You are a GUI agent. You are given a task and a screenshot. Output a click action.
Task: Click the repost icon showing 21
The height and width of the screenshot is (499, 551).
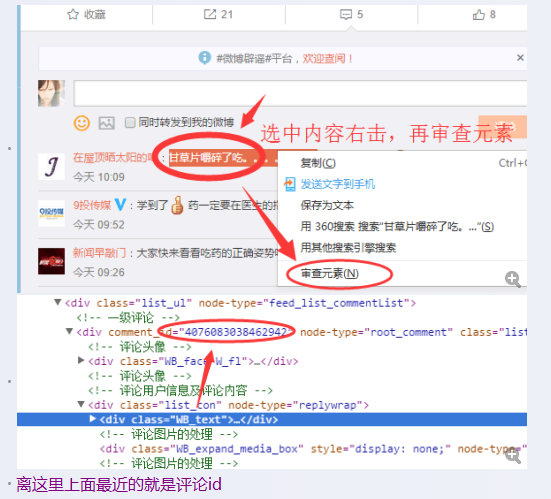[x=210, y=14]
